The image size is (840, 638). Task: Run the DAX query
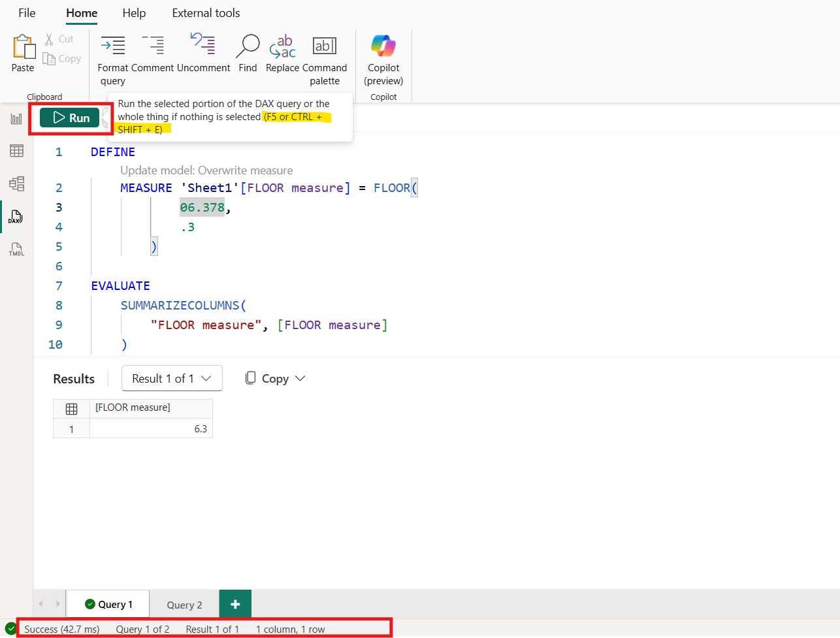[x=70, y=118]
